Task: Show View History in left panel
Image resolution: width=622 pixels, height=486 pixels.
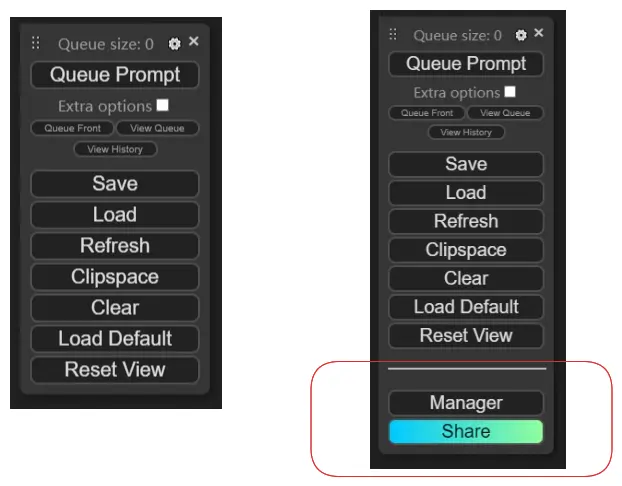Action: 115,149
